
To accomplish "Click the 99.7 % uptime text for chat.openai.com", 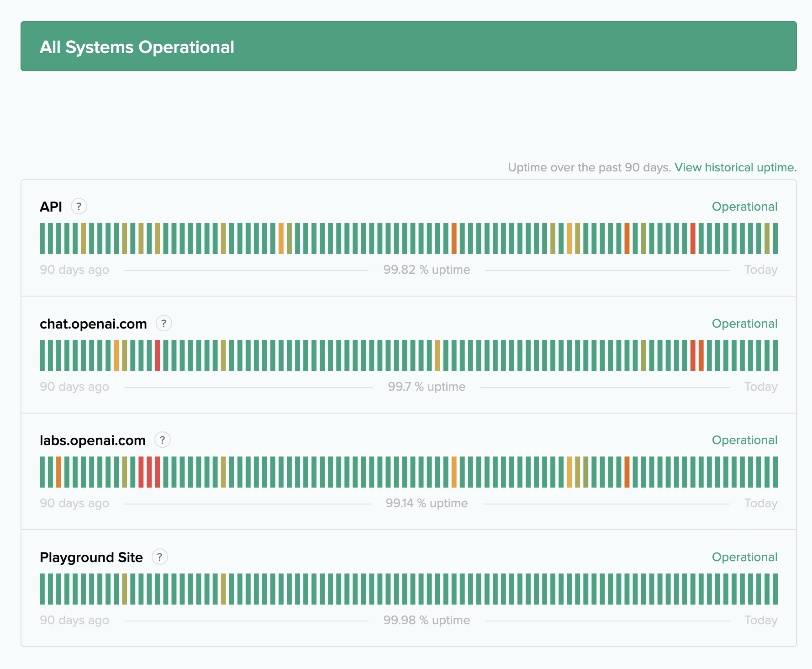I will pos(427,386).
